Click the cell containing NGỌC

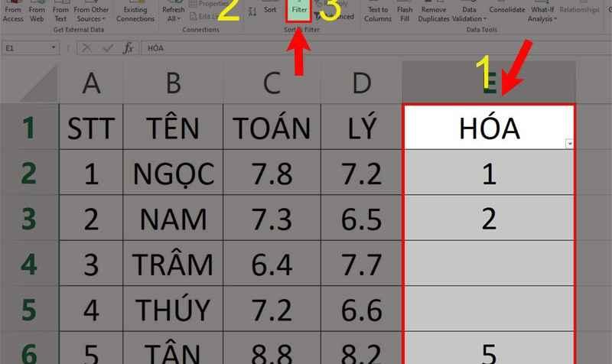pyautogui.click(x=174, y=172)
